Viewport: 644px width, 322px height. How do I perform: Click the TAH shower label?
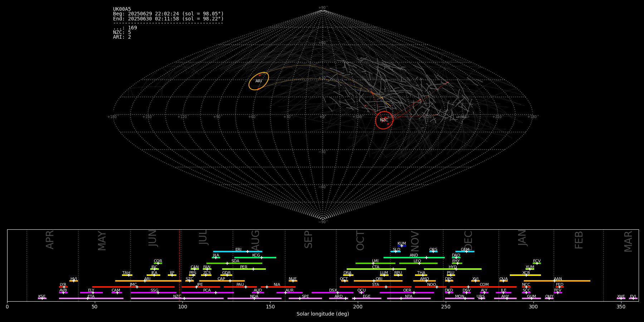click(126, 273)
